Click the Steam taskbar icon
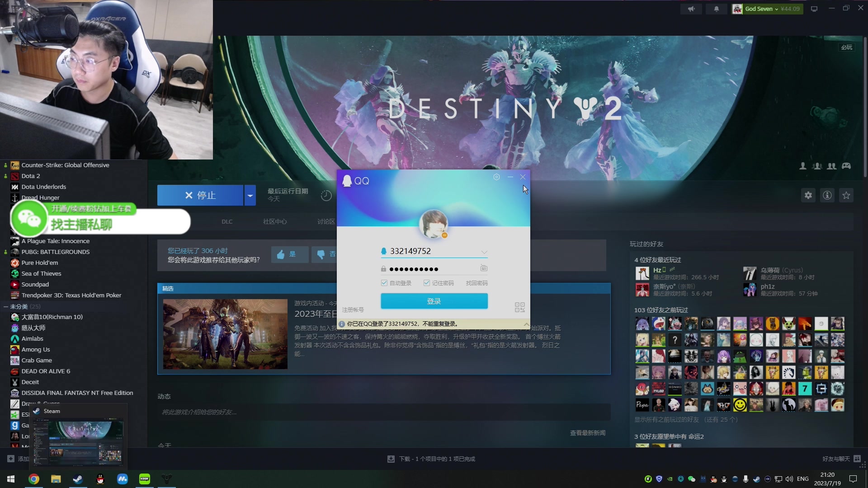The image size is (868, 488). tap(78, 479)
